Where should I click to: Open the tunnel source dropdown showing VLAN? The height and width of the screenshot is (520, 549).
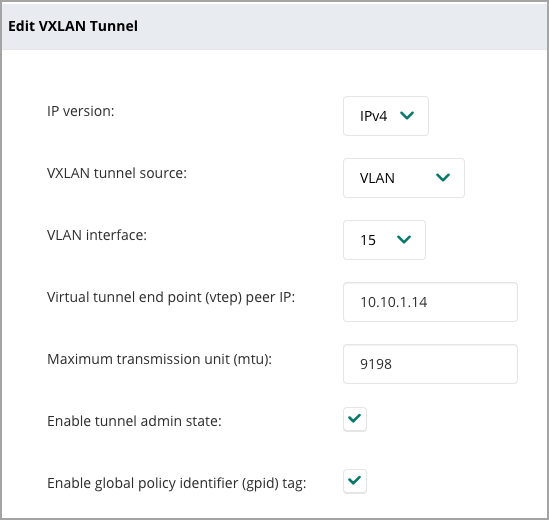pyautogui.click(x=404, y=178)
